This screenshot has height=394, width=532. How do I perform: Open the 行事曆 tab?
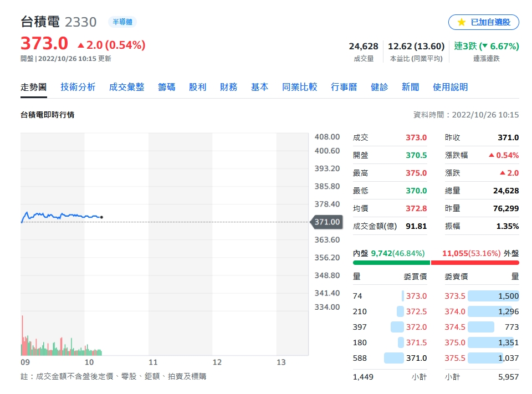point(344,87)
